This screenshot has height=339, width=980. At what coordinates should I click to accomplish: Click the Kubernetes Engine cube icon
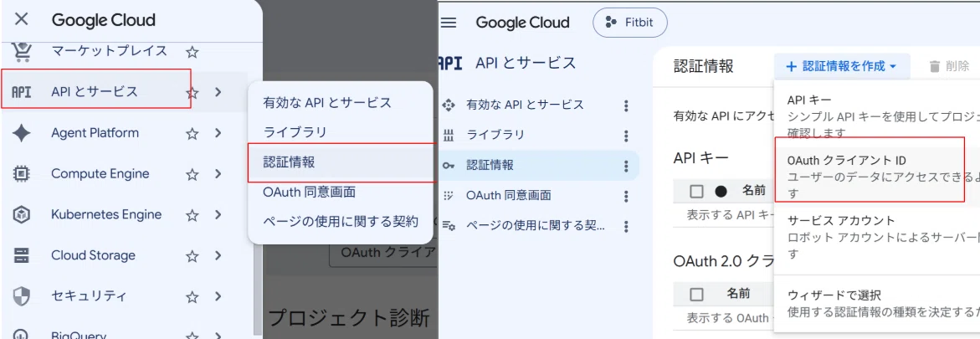21,214
